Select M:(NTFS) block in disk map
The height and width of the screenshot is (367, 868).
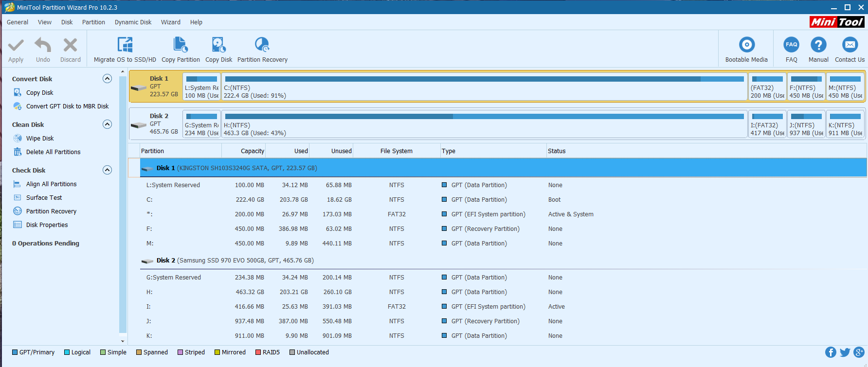[x=845, y=87]
